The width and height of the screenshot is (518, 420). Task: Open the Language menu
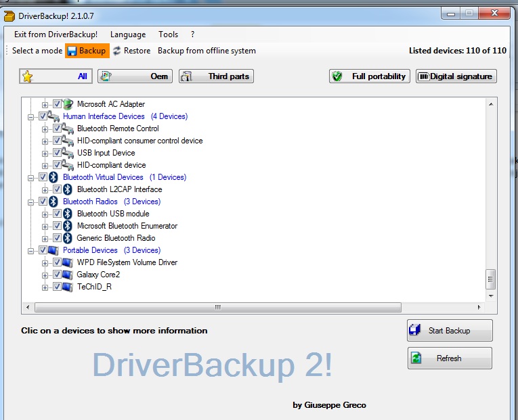[x=128, y=34]
